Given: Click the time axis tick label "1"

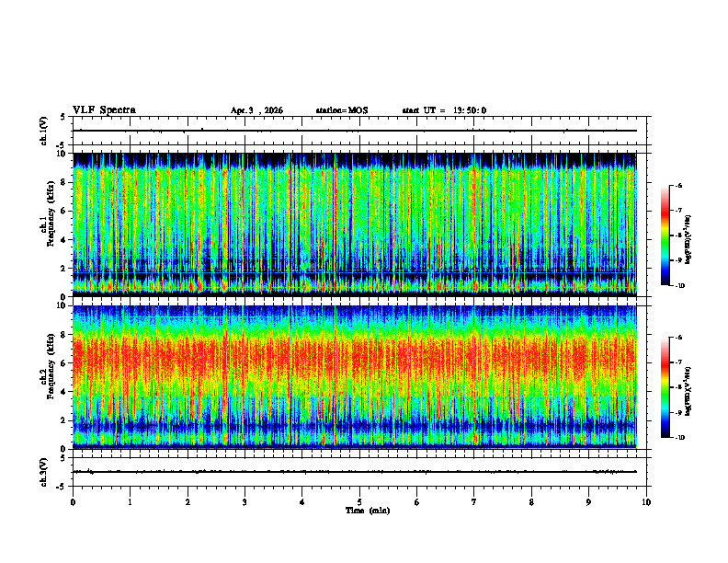Looking at the screenshot, I should pyautogui.click(x=130, y=502).
